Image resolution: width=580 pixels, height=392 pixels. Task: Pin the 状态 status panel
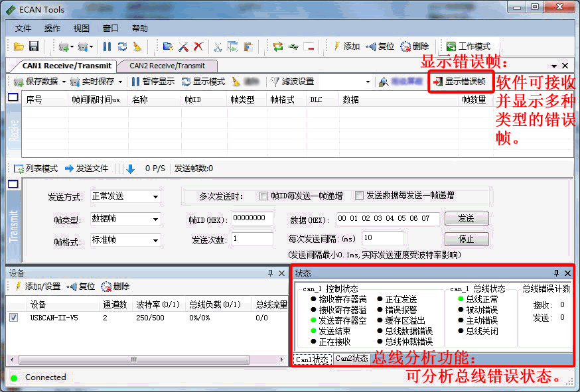(x=556, y=273)
